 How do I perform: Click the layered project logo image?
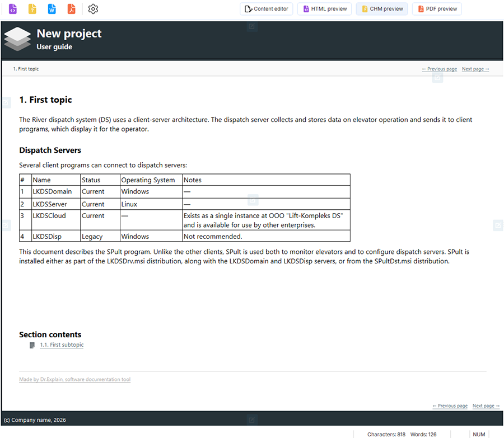click(x=17, y=39)
